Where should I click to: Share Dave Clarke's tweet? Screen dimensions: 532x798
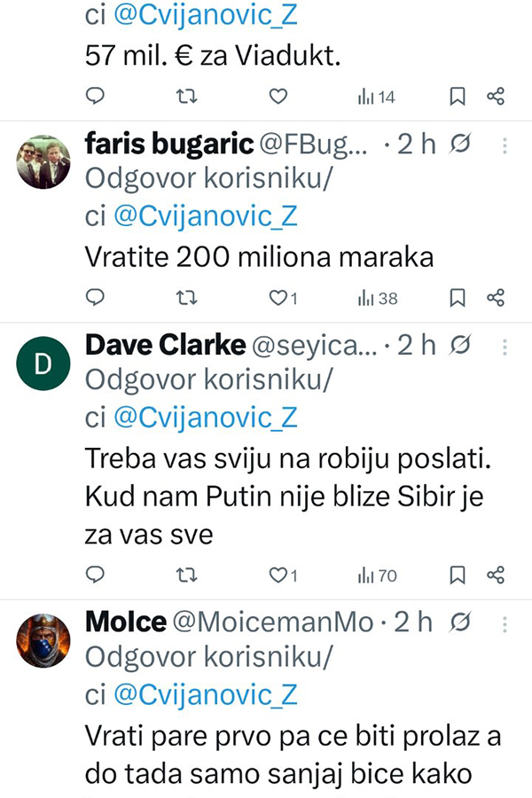(x=497, y=575)
